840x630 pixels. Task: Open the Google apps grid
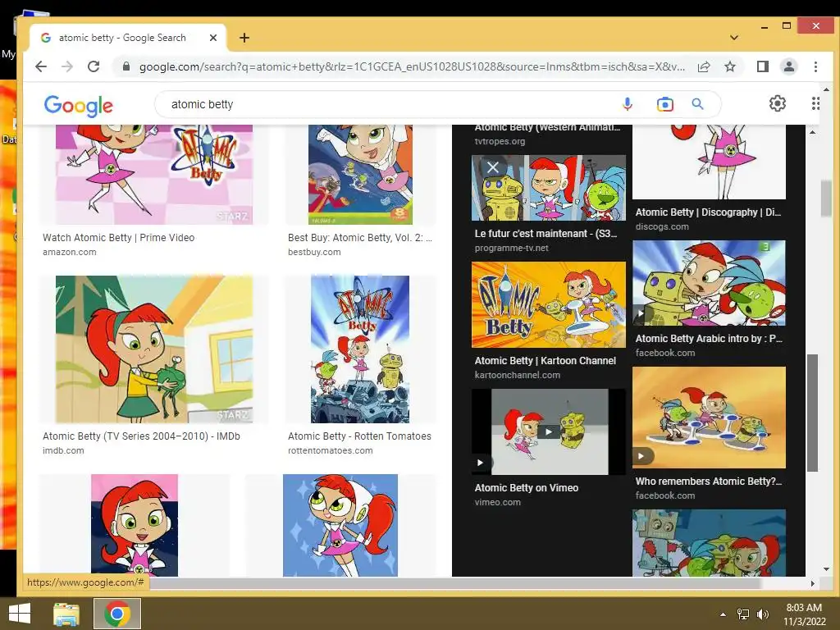click(815, 103)
